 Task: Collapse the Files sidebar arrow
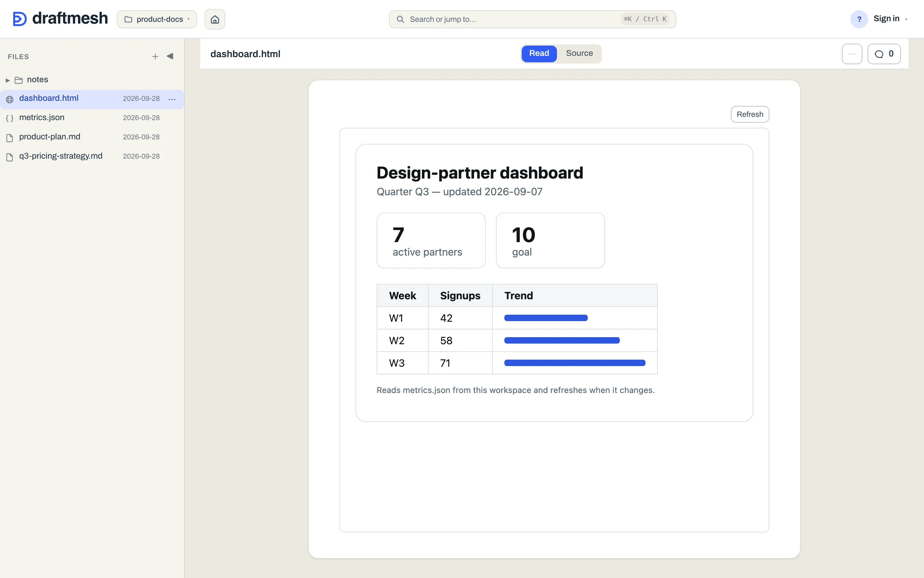pyautogui.click(x=170, y=56)
